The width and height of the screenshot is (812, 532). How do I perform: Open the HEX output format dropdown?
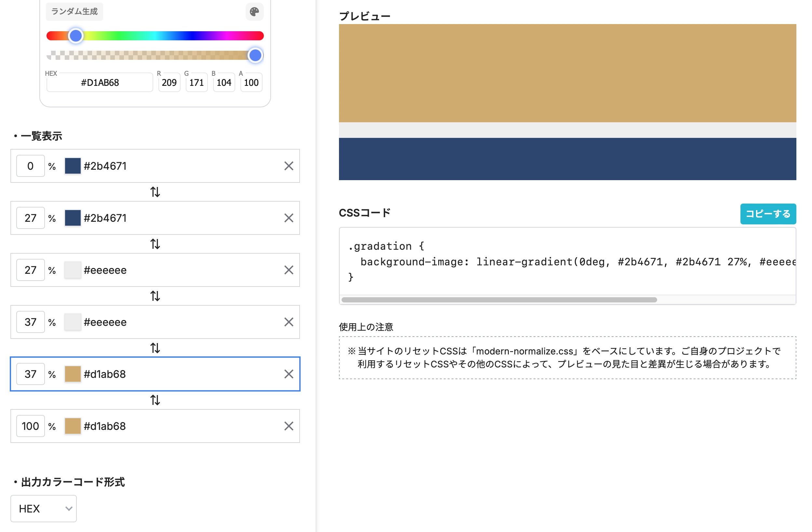44,509
